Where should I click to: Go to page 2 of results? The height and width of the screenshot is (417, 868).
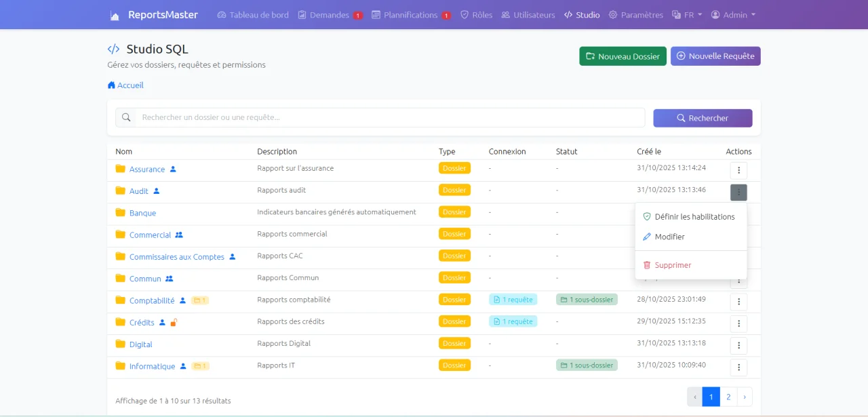(x=728, y=397)
